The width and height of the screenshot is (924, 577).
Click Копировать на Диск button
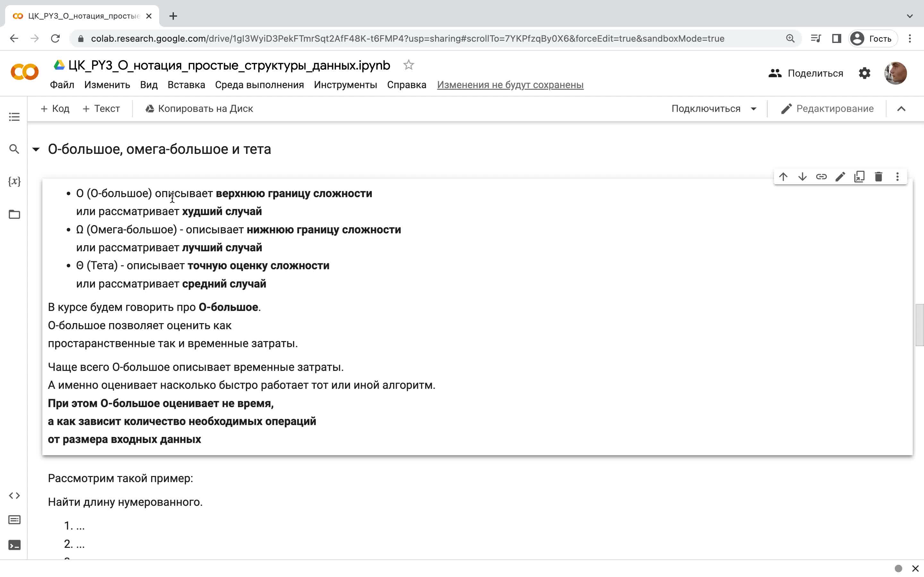tap(199, 109)
